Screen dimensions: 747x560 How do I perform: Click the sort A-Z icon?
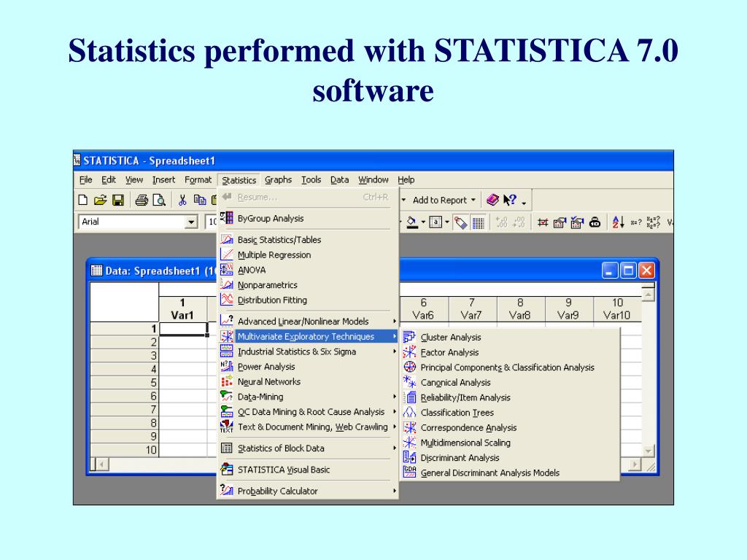[x=618, y=222]
